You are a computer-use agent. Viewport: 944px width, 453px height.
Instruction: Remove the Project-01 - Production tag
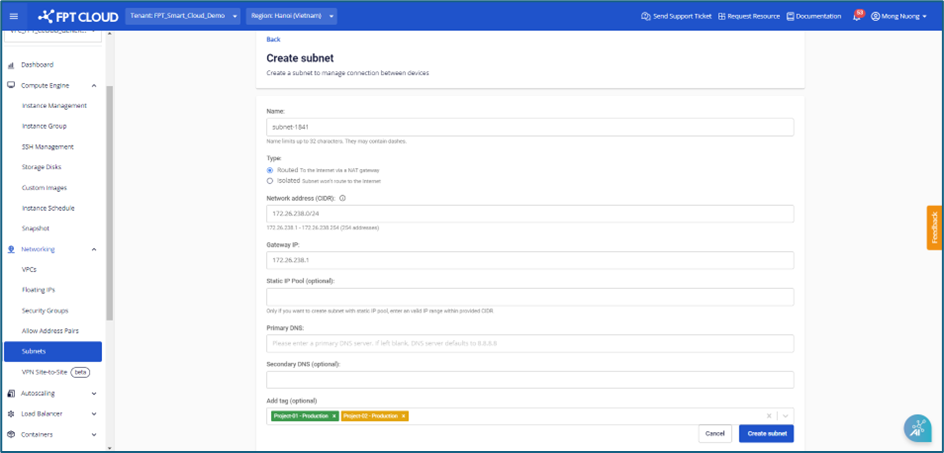coord(334,416)
